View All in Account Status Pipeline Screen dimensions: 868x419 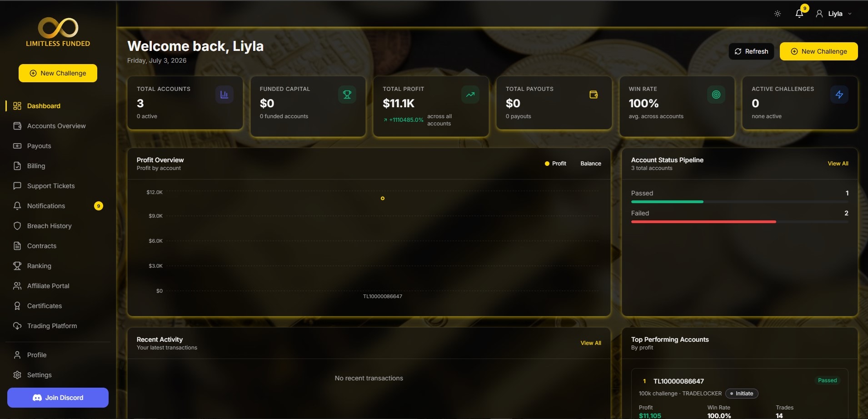838,164
